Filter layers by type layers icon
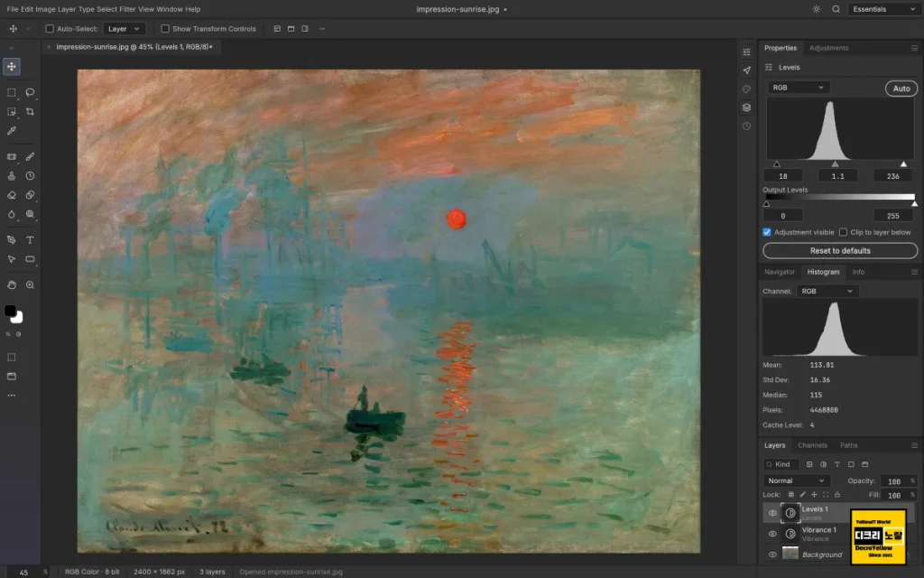 [836, 464]
